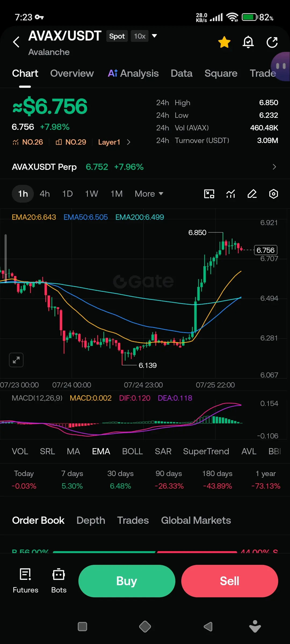Tap 1 year -73.13% performance

pos(266,480)
